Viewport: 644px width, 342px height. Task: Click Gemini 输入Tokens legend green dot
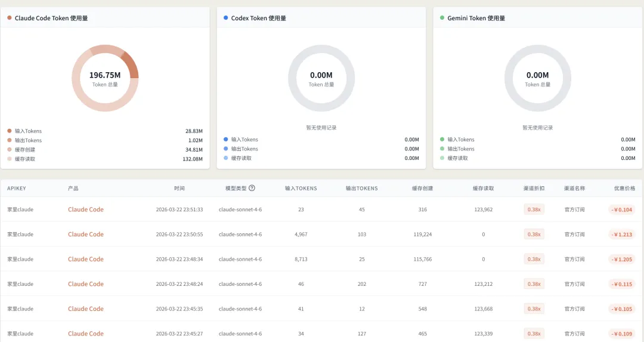(442, 139)
